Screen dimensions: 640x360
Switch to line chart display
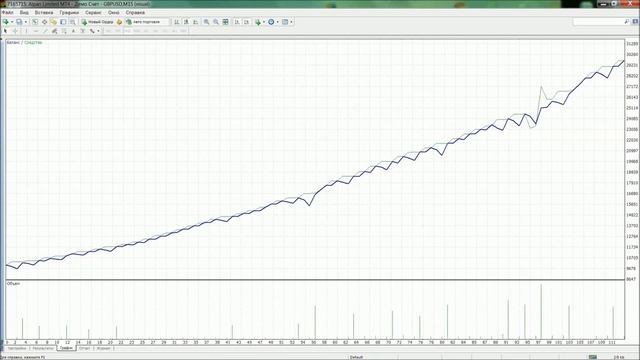point(196,22)
